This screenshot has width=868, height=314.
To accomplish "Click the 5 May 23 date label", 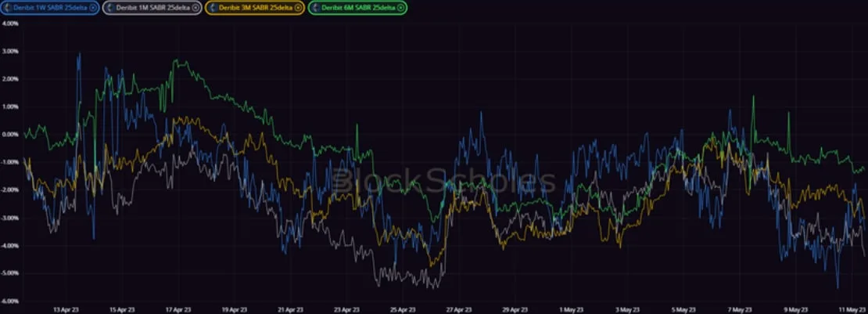I will (685, 309).
